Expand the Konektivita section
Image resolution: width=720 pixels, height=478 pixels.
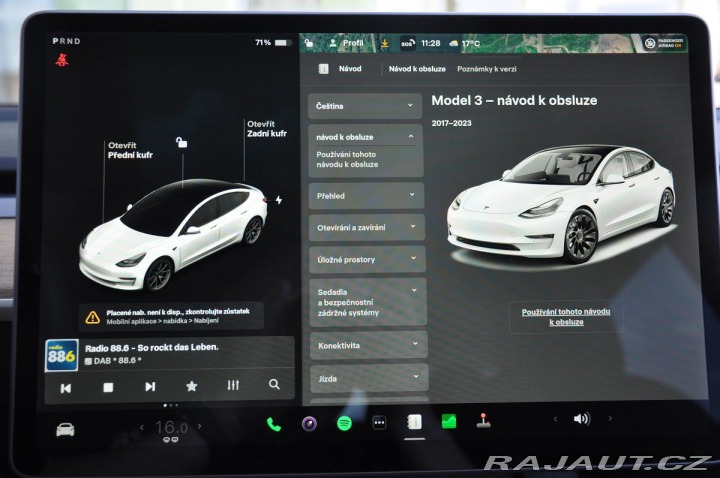pyautogui.click(x=369, y=345)
